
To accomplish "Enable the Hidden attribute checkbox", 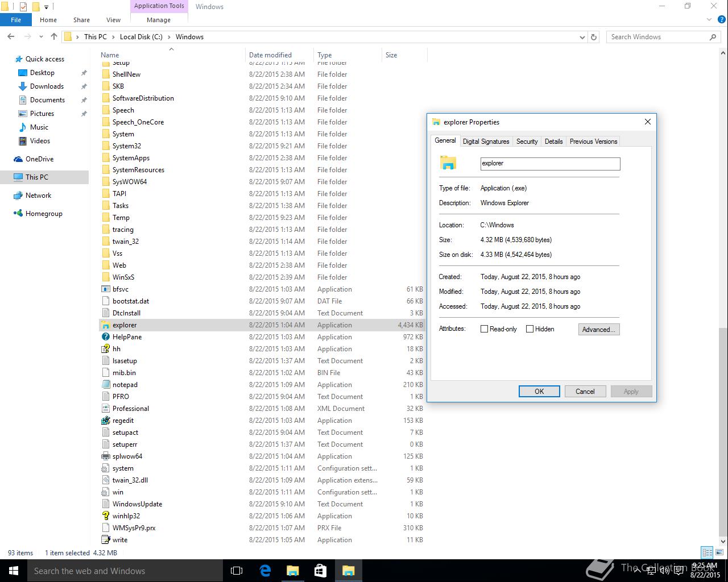I will 530,329.
